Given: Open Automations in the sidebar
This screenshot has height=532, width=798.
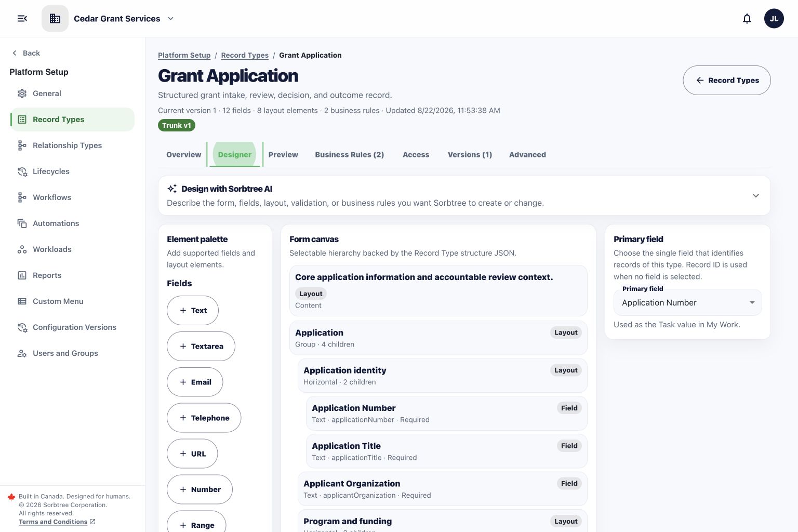Looking at the screenshot, I should tap(72, 223).
